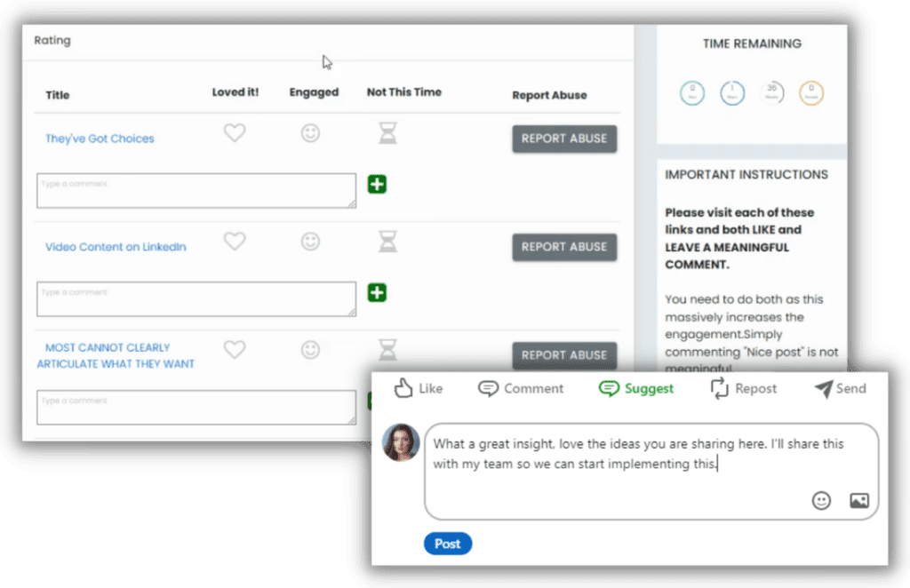This screenshot has height=588, width=910.
Task: Open the MOST CANNOT CLEARLY ARTICULATE link
Action: 109,354
